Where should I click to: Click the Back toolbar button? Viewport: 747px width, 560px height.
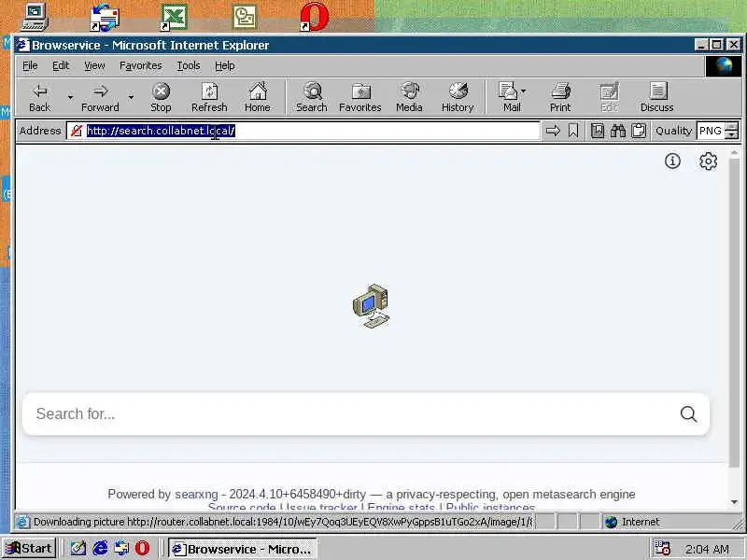coord(40,98)
